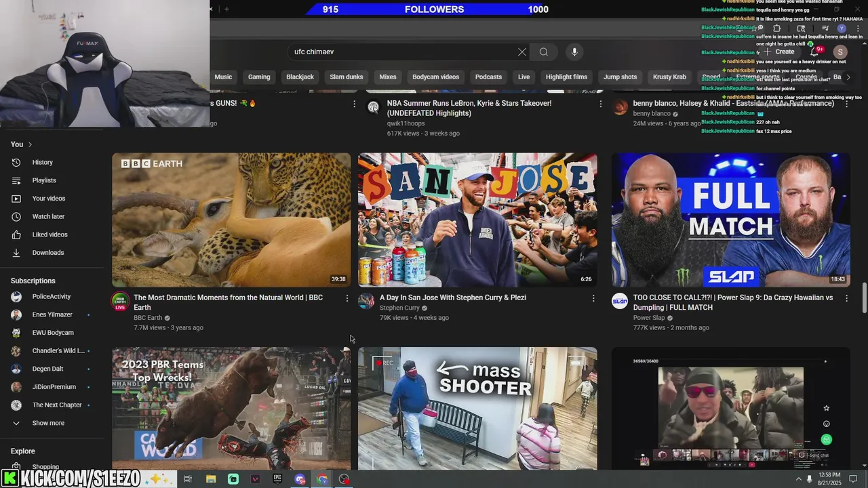Select the Live chip
The image size is (868, 488).
coord(524,77)
